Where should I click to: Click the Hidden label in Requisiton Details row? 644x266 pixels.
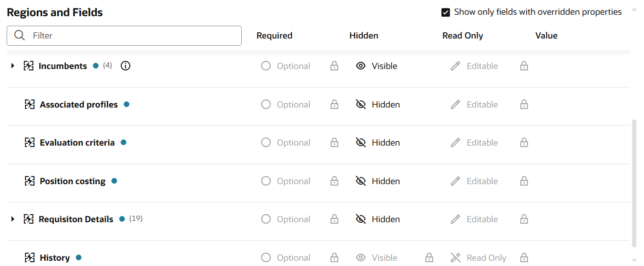(386, 219)
